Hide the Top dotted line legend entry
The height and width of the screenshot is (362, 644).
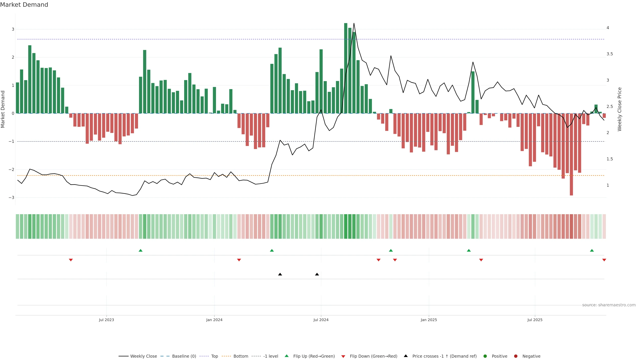click(214, 356)
